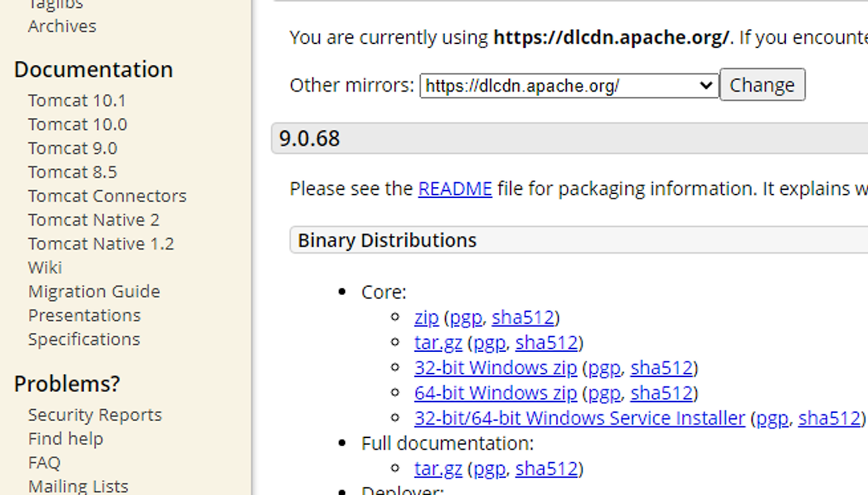This screenshot has height=495, width=868.
Task: Download the Core zip distribution
Action: coord(427,317)
